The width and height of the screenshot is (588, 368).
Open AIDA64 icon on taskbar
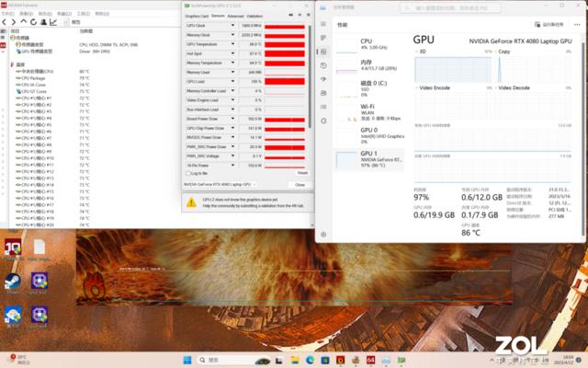(370, 360)
